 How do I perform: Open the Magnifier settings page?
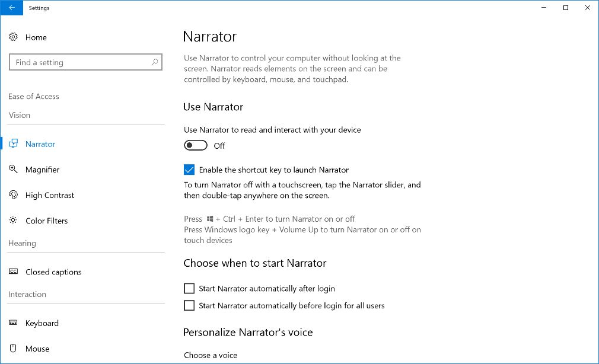[x=43, y=170]
